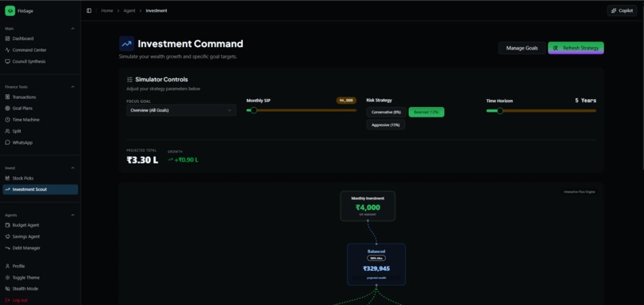
Task: Open the Copilot panel
Action: point(622,10)
